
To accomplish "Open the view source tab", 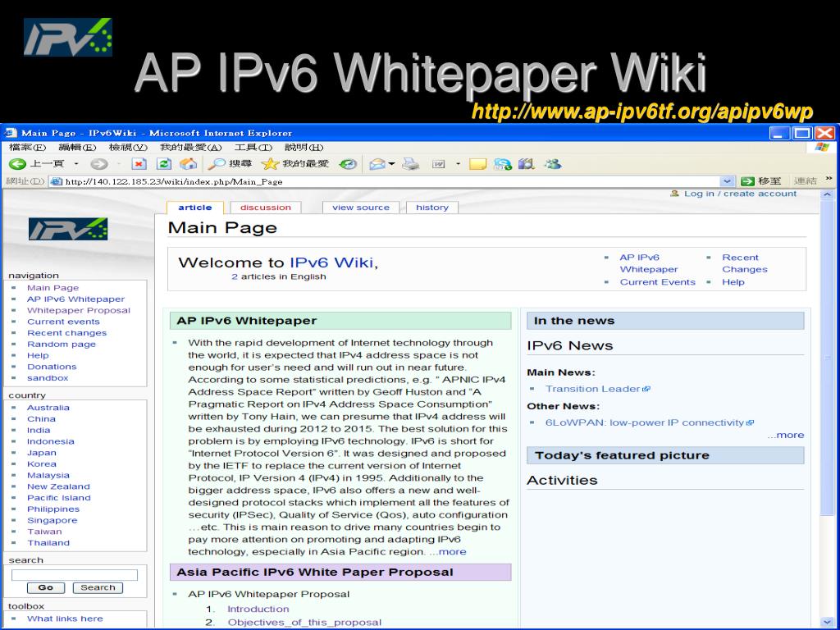I will 361,208.
